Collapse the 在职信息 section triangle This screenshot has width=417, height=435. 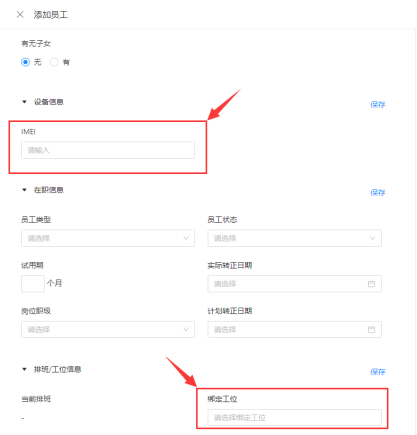(x=24, y=190)
